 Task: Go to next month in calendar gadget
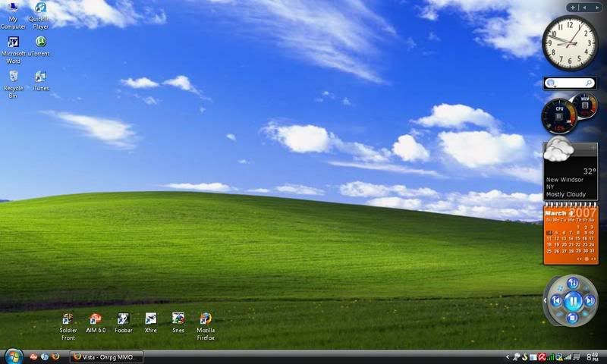pyautogui.click(x=593, y=259)
